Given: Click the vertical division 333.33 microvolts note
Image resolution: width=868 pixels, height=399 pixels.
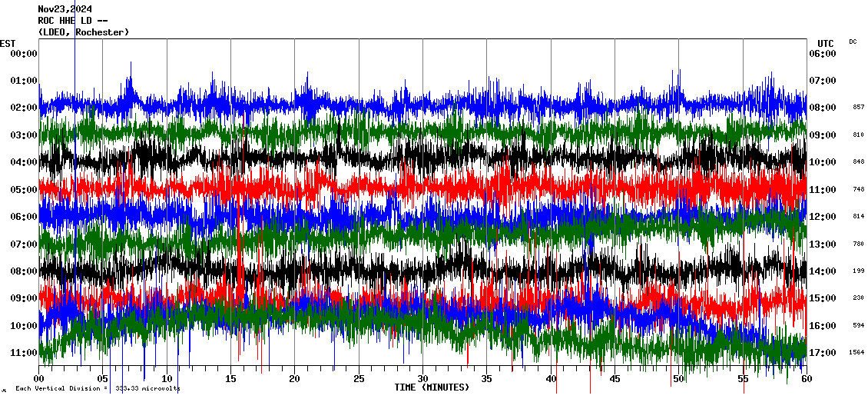Looking at the screenshot, I should point(98,389).
